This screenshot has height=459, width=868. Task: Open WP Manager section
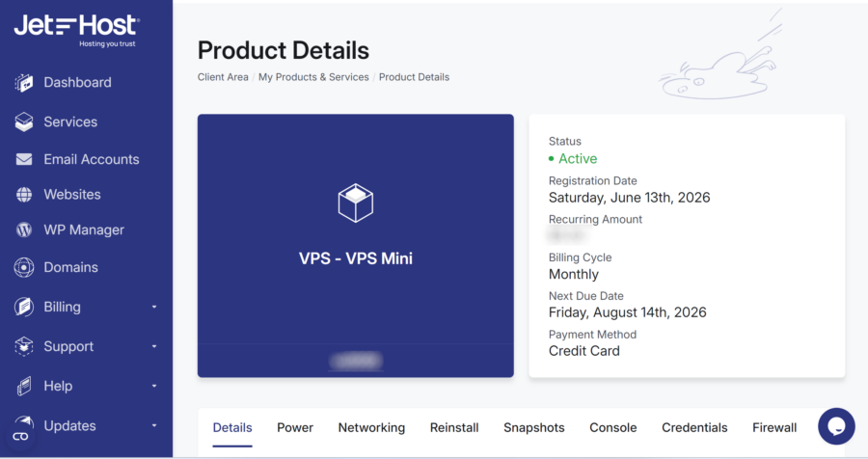[84, 229]
